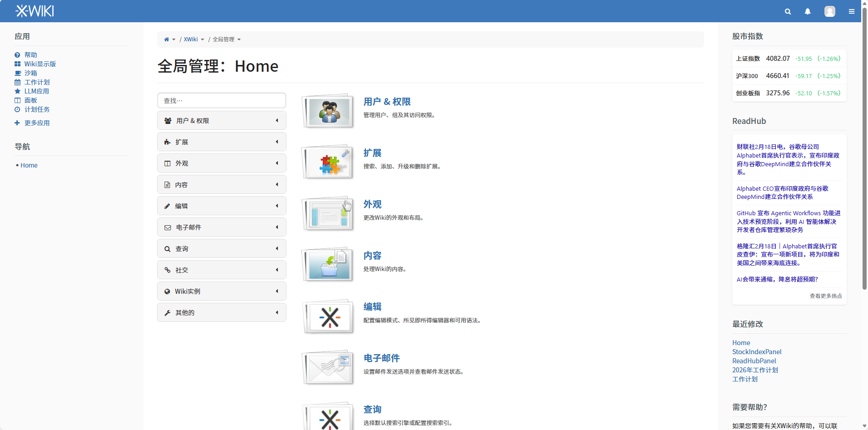Click the user avatar icon
The height and width of the screenshot is (430, 868).
point(829,11)
